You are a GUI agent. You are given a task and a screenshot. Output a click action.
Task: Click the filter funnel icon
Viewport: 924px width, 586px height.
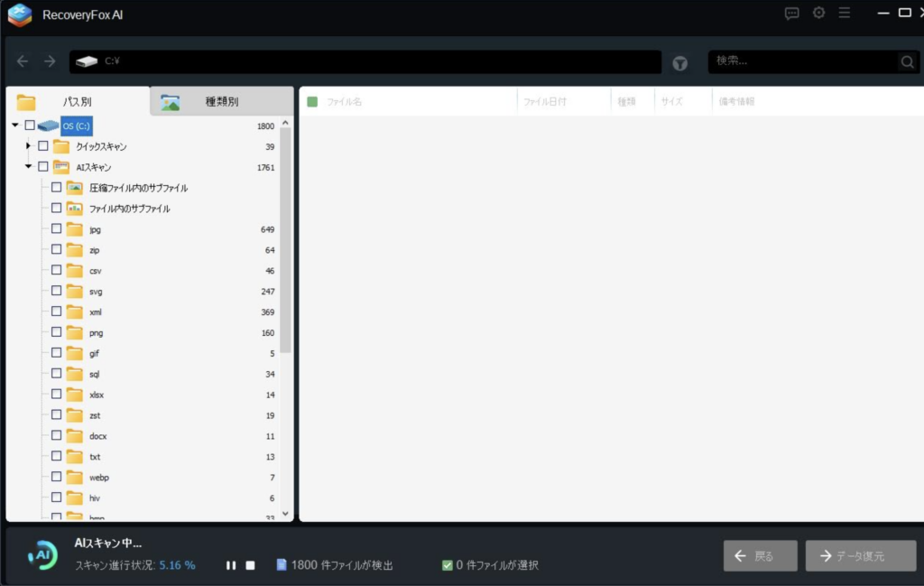click(x=679, y=62)
